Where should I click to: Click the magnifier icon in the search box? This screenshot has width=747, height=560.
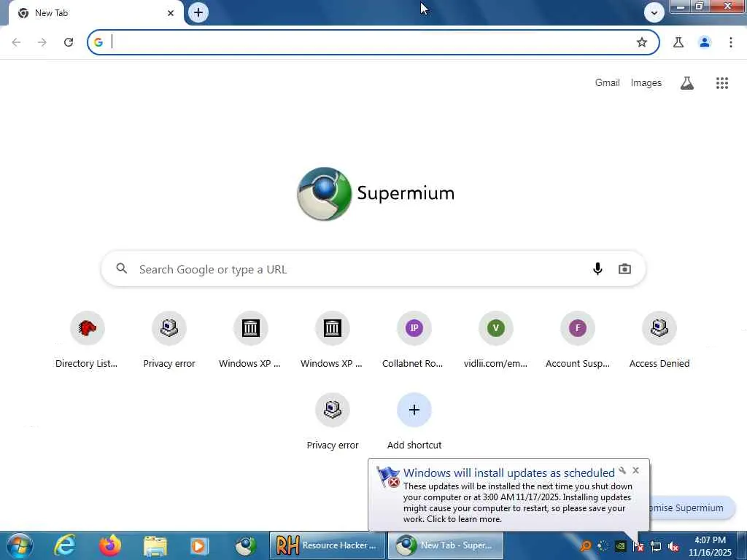tap(122, 268)
